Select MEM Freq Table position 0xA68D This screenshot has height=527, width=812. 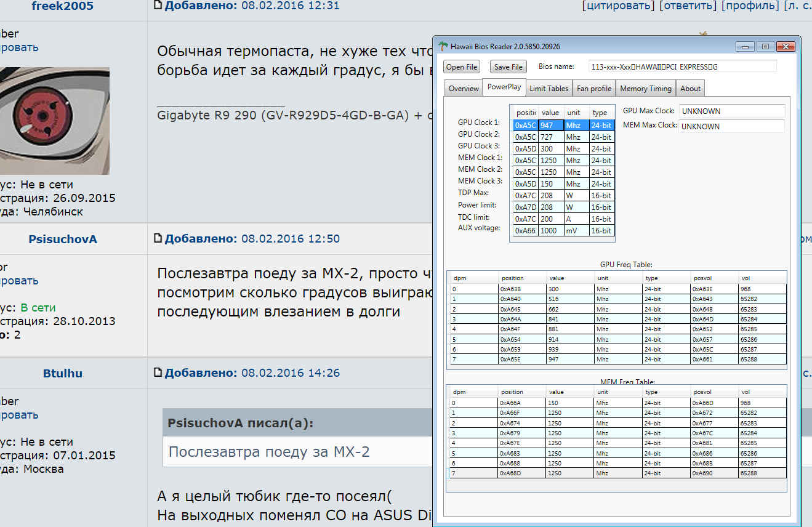click(523, 473)
